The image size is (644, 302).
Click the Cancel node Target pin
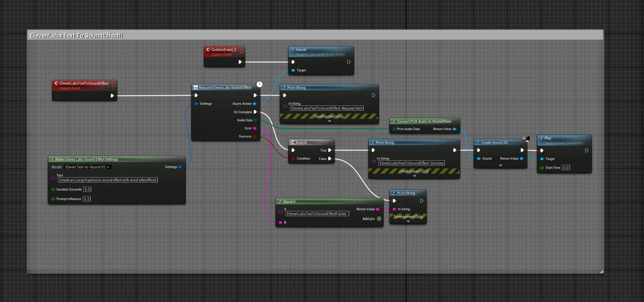293,70
